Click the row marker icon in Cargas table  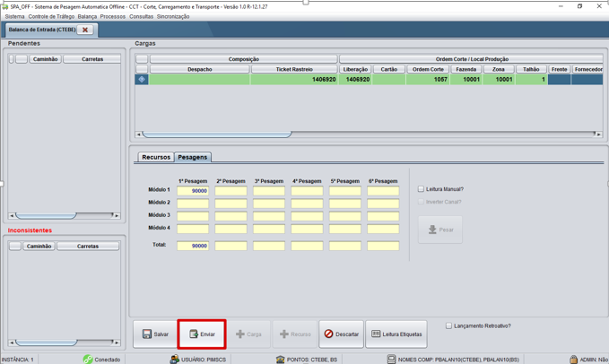coord(142,79)
